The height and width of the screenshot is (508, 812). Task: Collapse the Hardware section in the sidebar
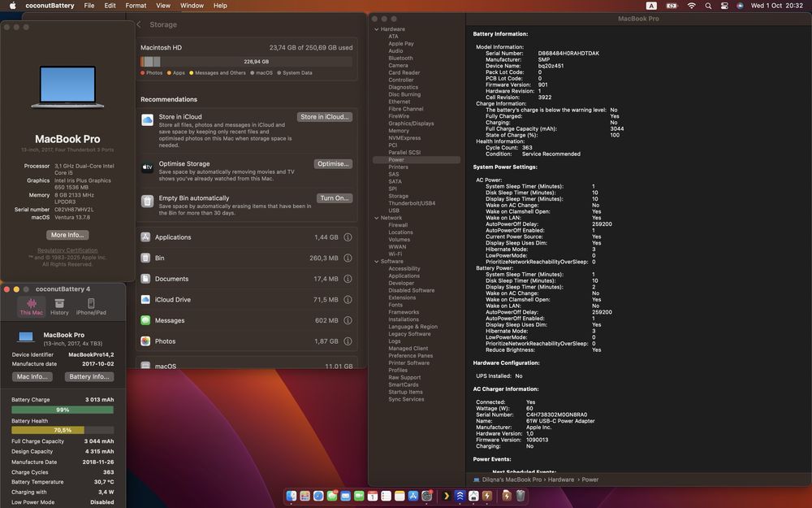coord(376,29)
